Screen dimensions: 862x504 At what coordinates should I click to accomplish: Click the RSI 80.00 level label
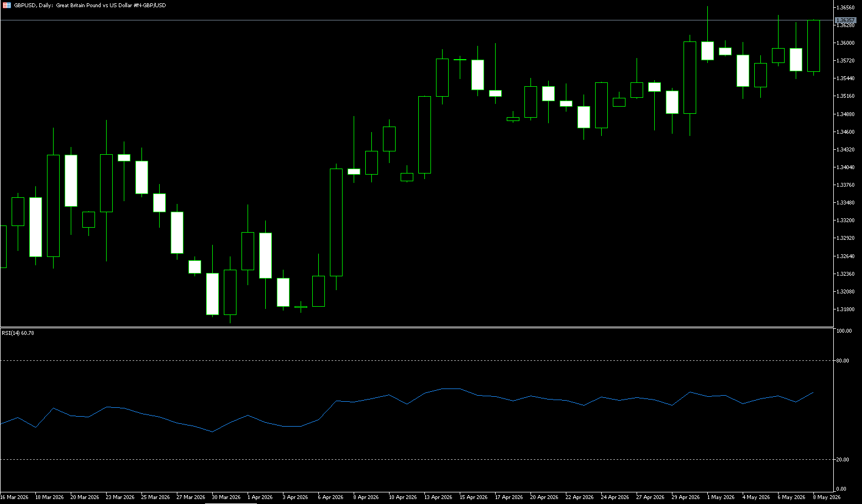coord(843,360)
